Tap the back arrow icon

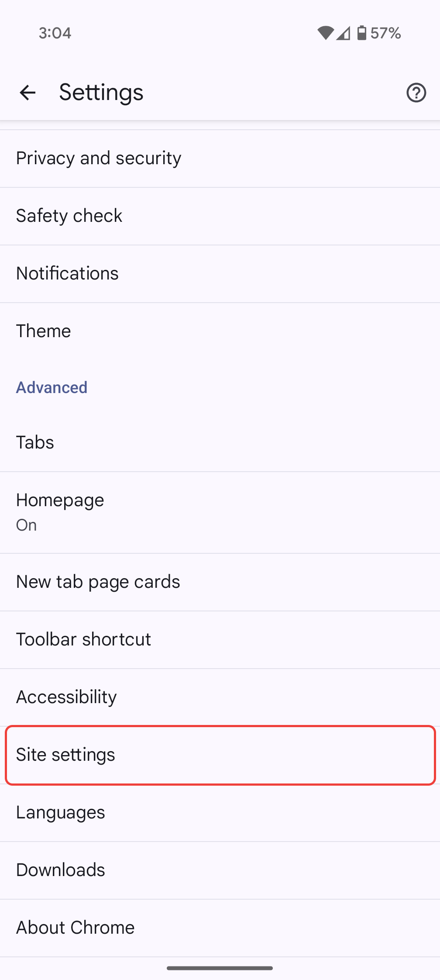coord(27,93)
